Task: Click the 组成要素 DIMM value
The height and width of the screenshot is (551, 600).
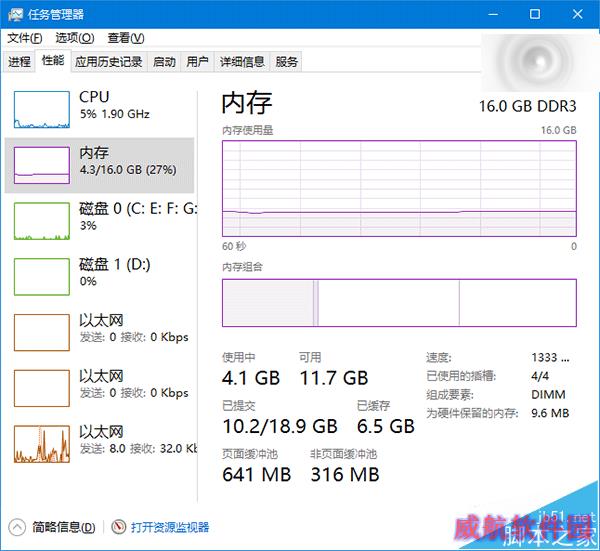Action: coord(548,394)
